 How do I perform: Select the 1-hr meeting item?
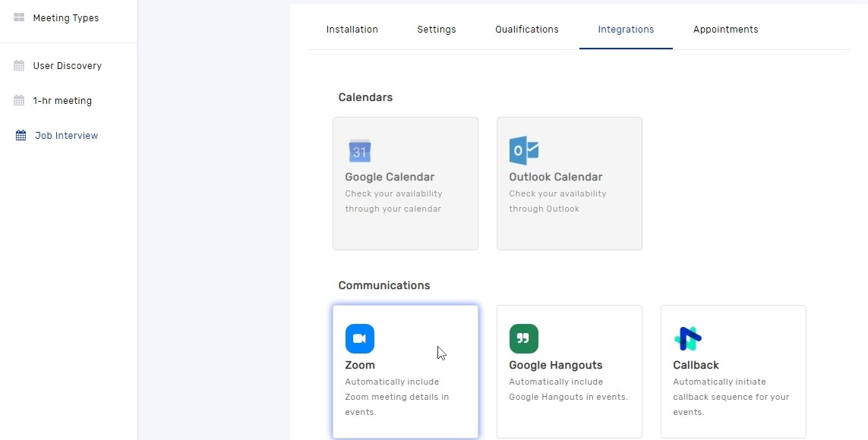(62, 101)
